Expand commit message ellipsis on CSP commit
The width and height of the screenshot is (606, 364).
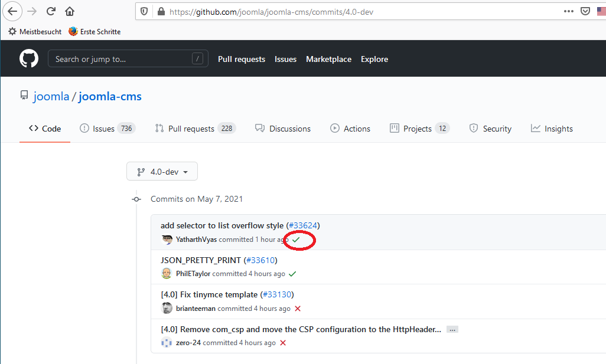tap(452, 330)
